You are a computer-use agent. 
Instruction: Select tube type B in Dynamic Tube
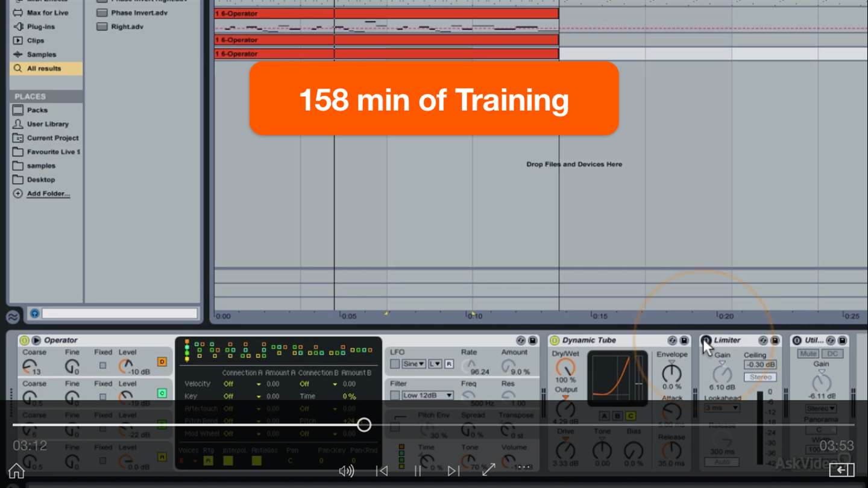tap(617, 416)
